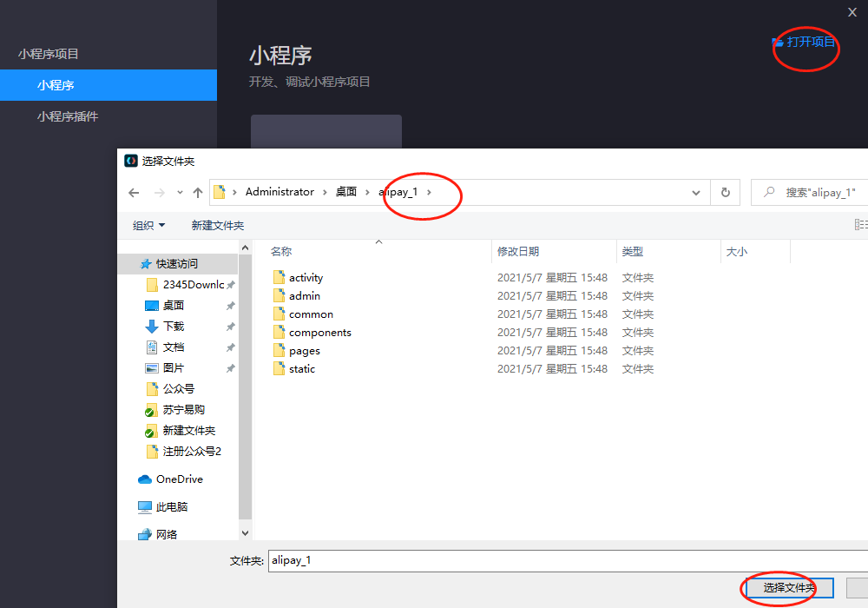Sort by the 修改日期 column header
868x608 pixels.
tap(518, 252)
